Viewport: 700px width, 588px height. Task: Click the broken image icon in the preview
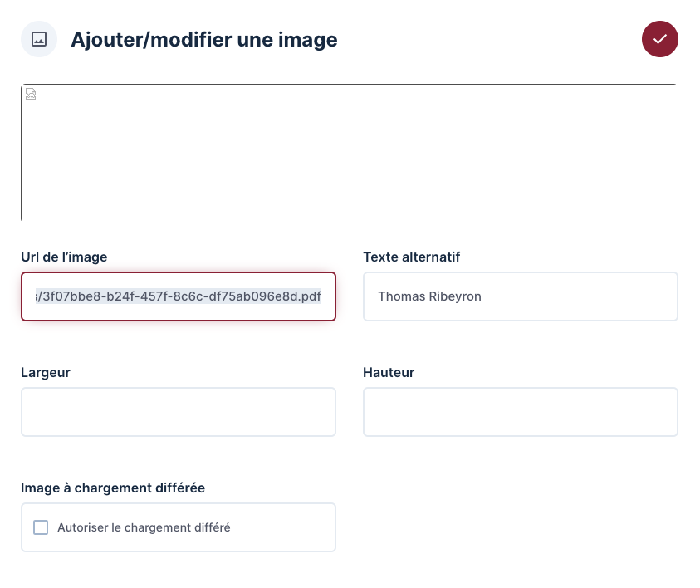(31, 94)
